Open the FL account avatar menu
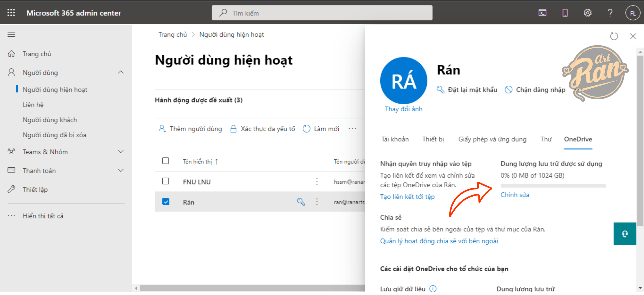This screenshot has height=295, width=644. point(633,13)
